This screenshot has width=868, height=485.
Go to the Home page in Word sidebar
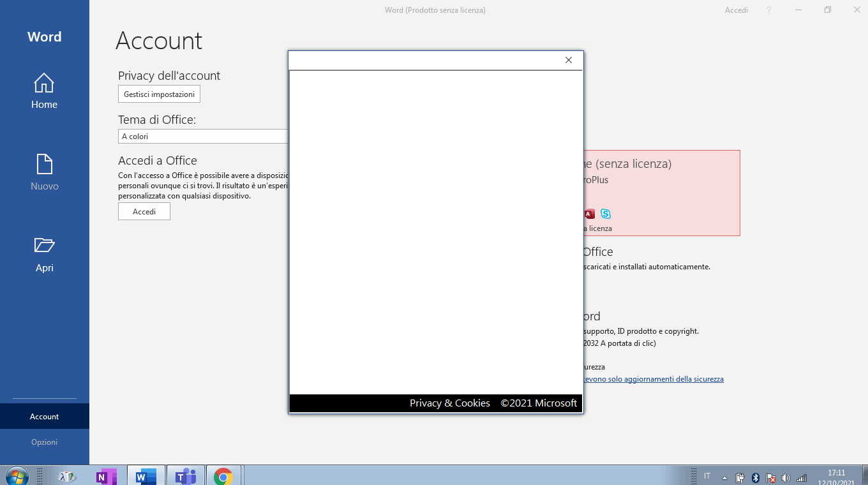tap(44, 91)
